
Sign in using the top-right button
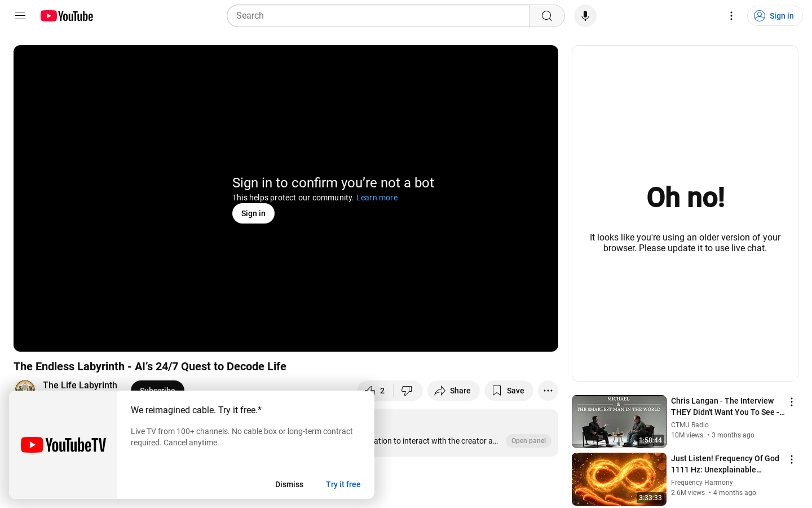point(775,16)
